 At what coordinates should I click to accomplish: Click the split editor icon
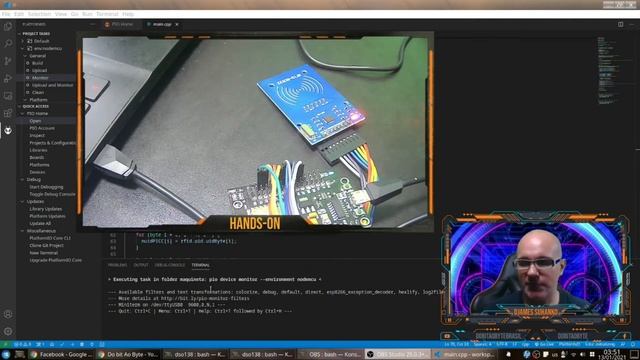point(620,24)
